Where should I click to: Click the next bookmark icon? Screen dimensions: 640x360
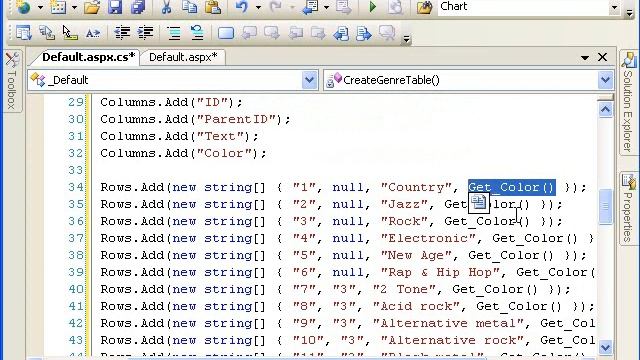click(x=272, y=33)
